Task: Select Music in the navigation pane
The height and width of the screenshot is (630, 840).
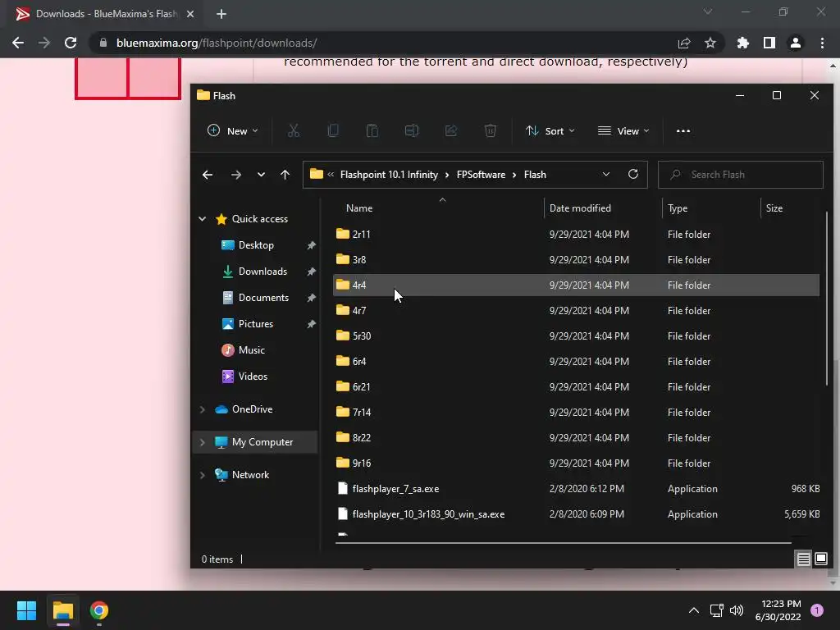Action: (x=251, y=349)
